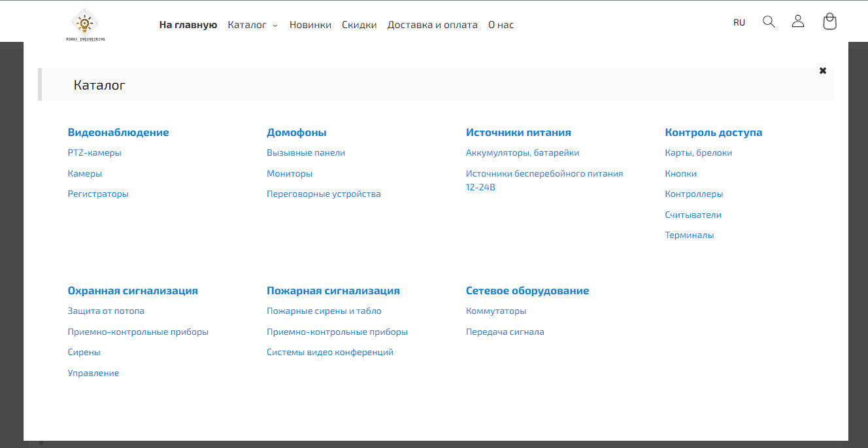868x448 pixels.
Task: Select the PTZ-камеры subcategory
Action: (x=94, y=153)
